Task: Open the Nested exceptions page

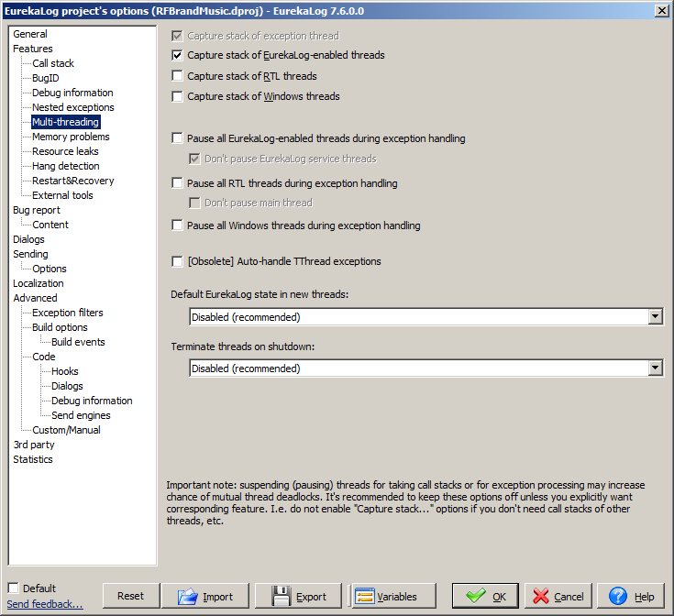Action: (73, 107)
